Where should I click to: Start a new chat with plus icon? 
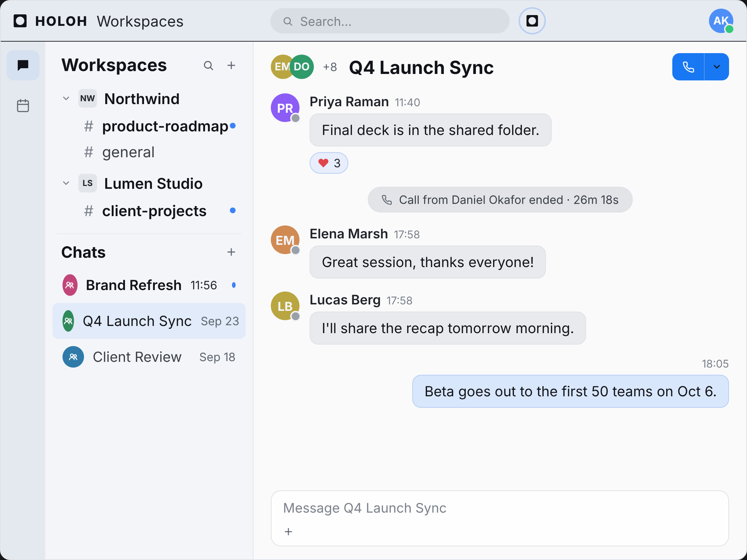pyautogui.click(x=231, y=252)
